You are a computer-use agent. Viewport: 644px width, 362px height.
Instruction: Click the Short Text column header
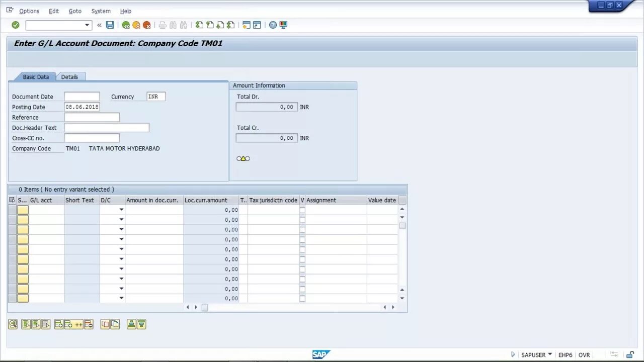point(82,200)
